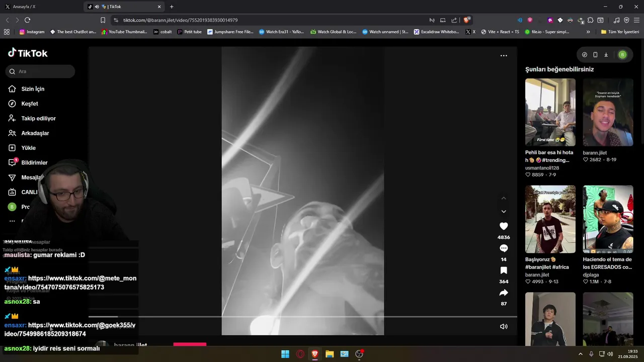Open the Excalidraw Whiteboard bookmark
The width and height of the screenshot is (644, 362).
(x=436, y=32)
